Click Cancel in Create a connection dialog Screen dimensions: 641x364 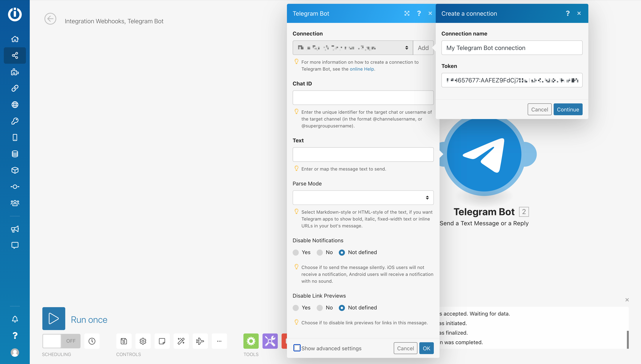(x=540, y=109)
